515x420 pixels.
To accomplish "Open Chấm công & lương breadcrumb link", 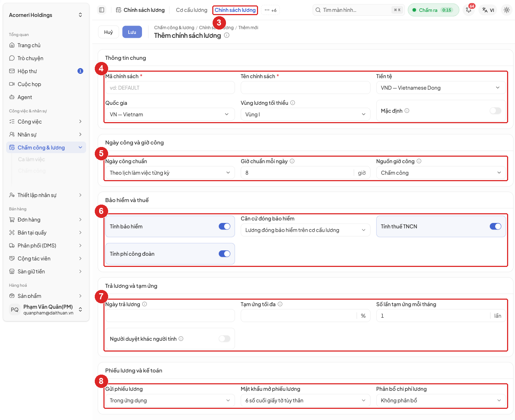I will (174, 28).
